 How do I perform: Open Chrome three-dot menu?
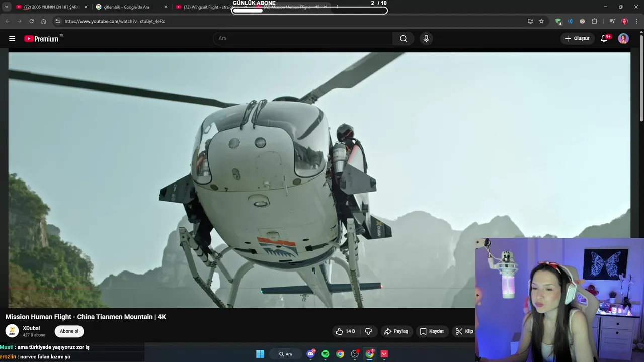(x=637, y=21)
